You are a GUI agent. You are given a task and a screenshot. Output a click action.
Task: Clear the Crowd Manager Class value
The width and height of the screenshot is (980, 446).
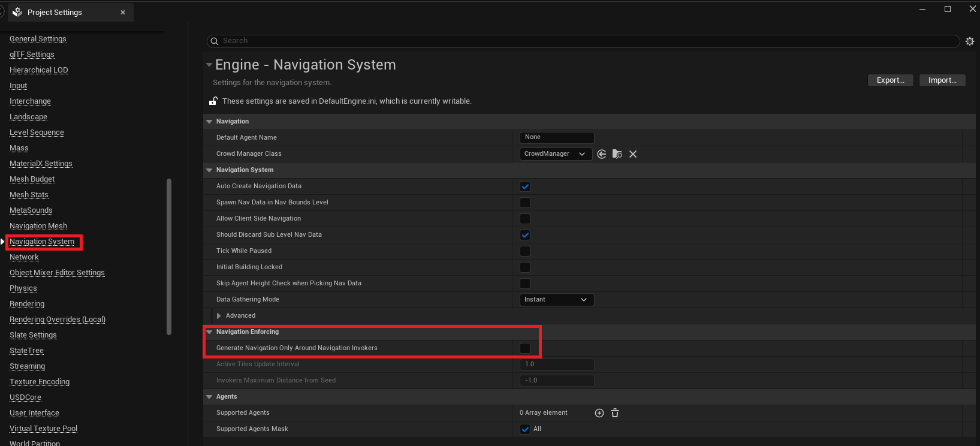point(633,154)
